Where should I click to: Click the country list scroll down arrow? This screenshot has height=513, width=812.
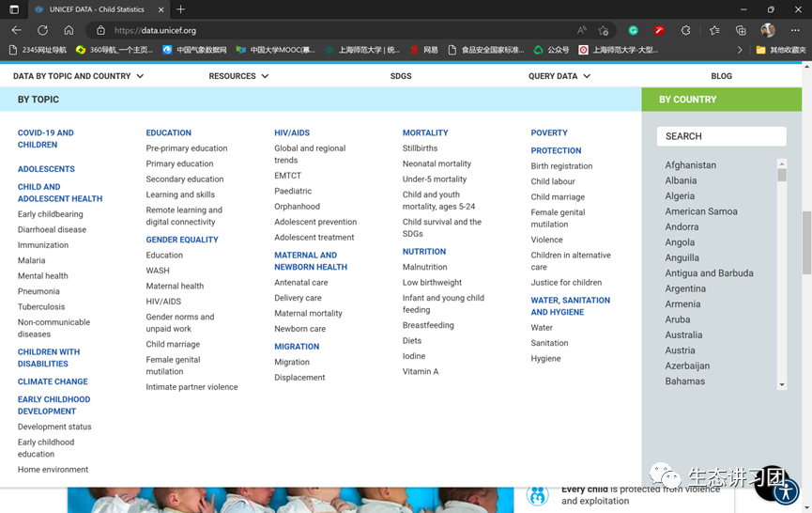782,385
